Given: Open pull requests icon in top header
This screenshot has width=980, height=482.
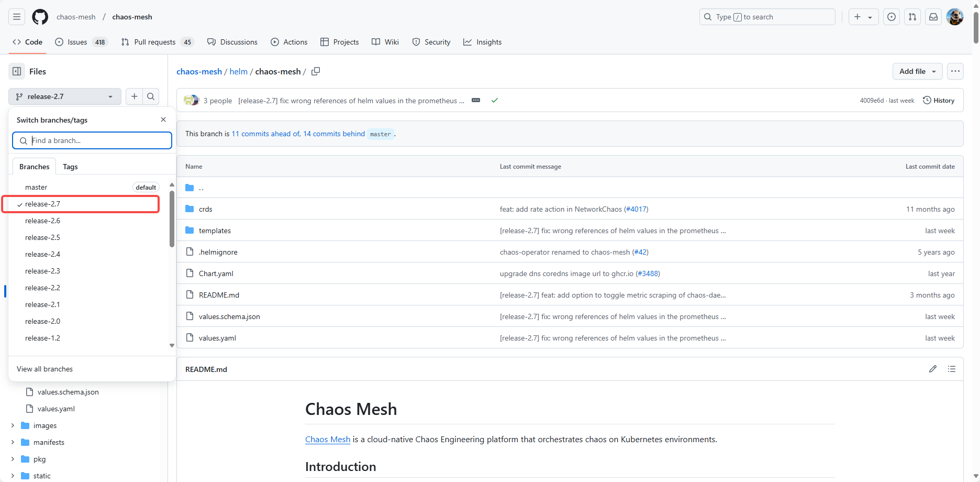Looking at the screenshot, I should coord(912,17).
